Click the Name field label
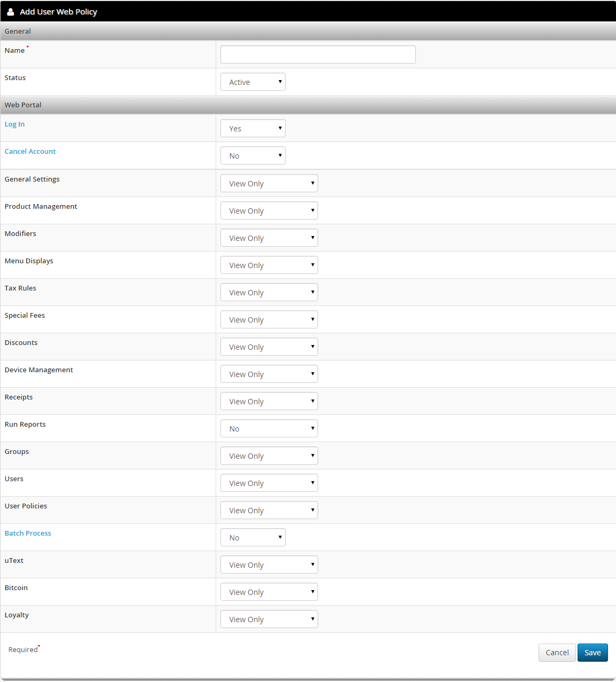 (14, 51)
